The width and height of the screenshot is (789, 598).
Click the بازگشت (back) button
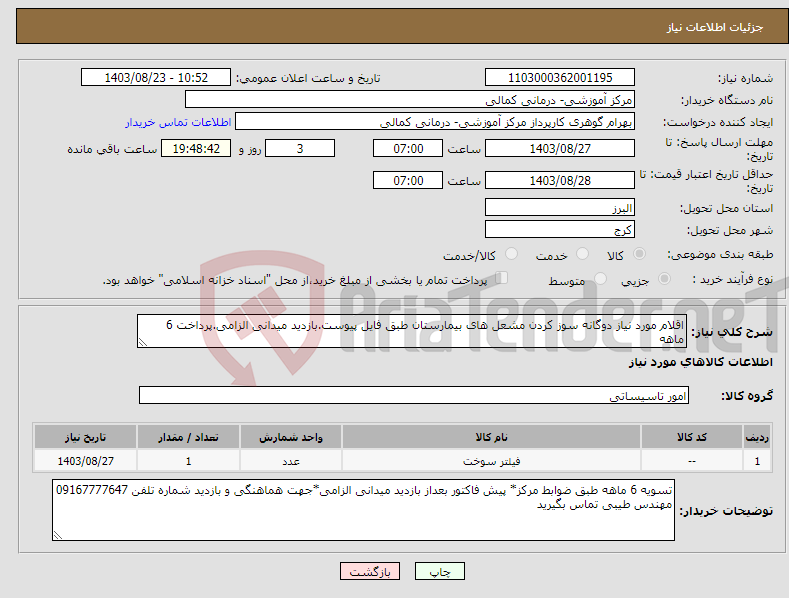[370, 571]
